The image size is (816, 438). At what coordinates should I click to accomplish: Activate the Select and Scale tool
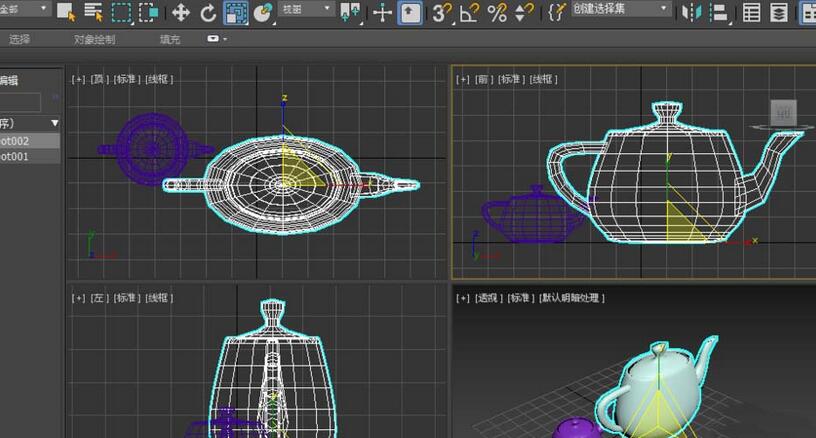tap(236, 12)
